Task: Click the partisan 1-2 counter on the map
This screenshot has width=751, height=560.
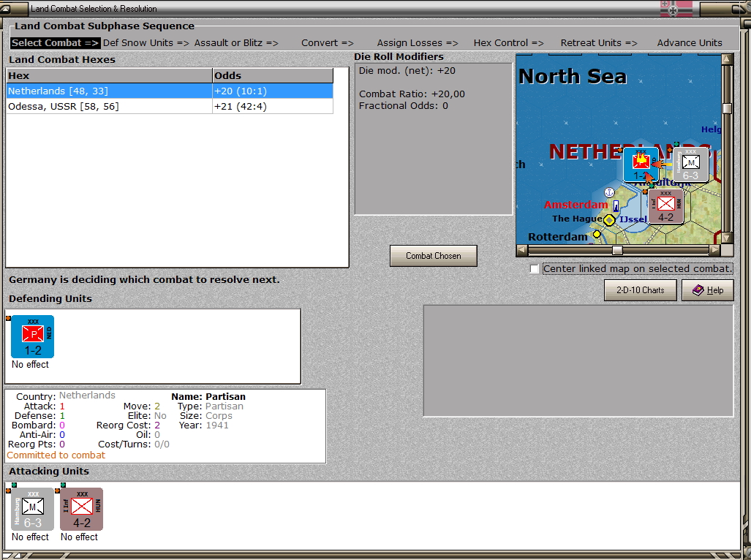Action: tap(641, 164)
